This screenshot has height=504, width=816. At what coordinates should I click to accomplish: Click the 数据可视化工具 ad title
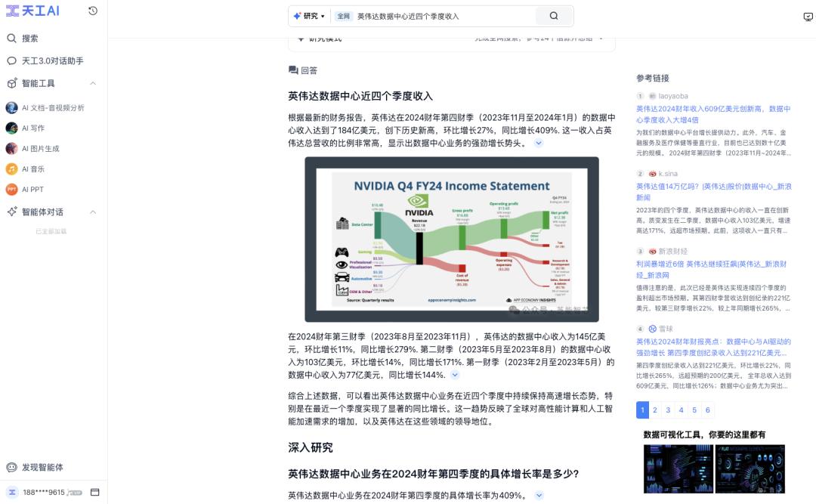tap(704, 434)
